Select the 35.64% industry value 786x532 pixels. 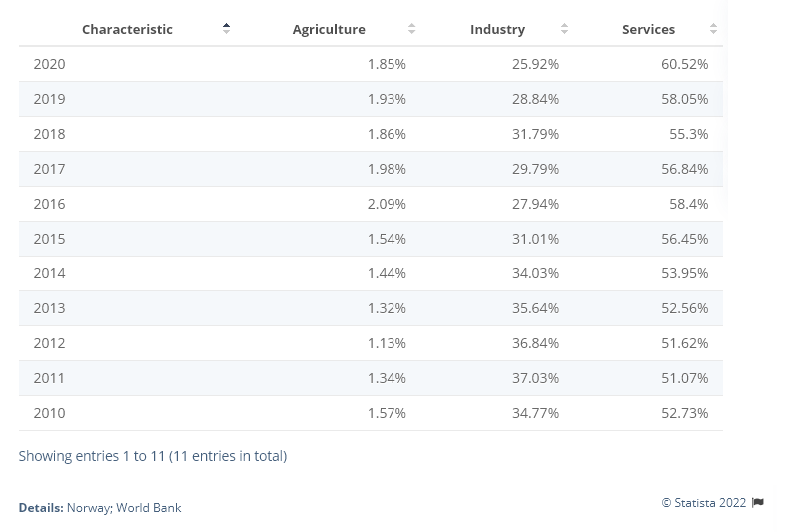tap(535, 308)
